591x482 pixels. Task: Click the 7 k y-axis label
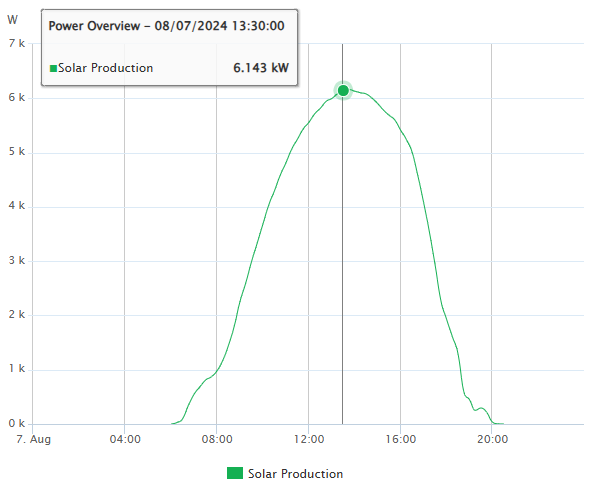pos(17,43)
